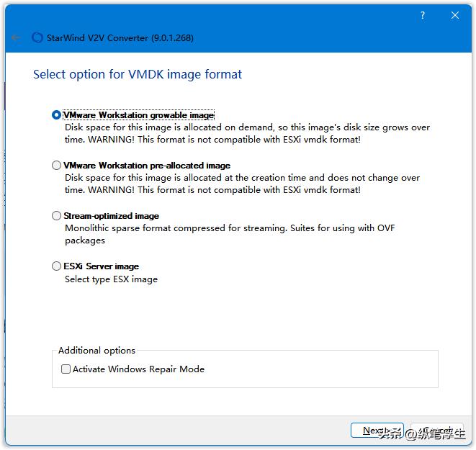Open help with the question mark button
This screenshot has height=450, width=476.
[x=423, y=15]
